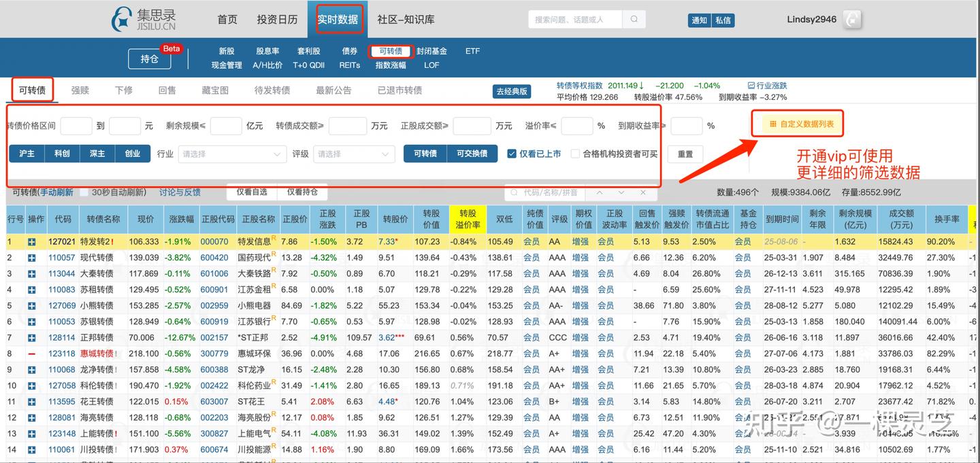Open the ETF sub-menu link

click(472, 51)
